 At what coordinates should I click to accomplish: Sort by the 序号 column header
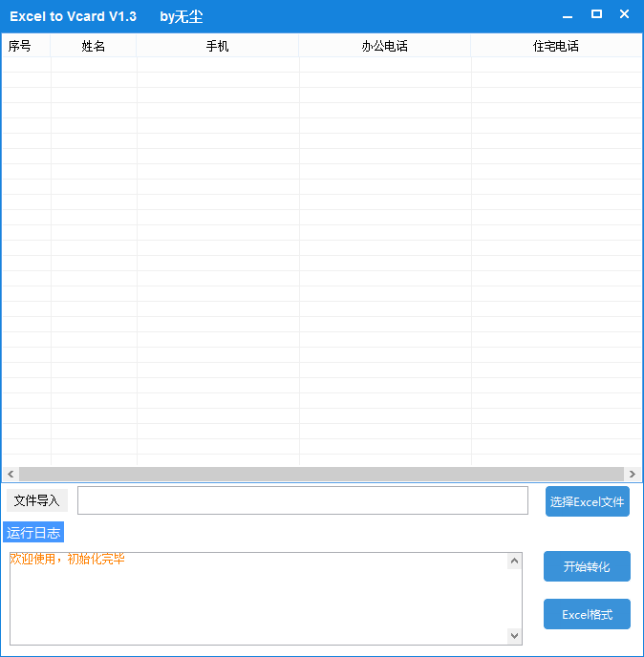click(x=26, y=46)
